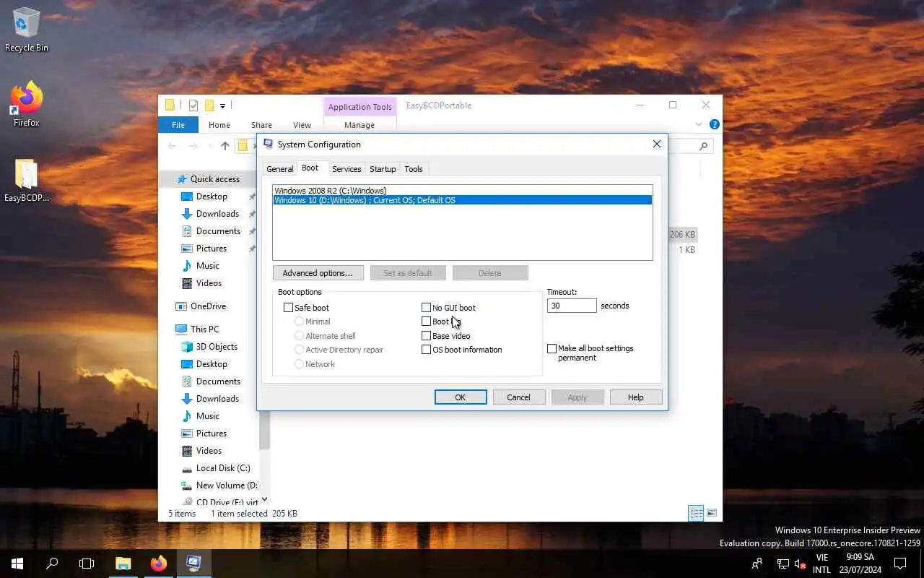Select the Network radio button

point(300,364)
